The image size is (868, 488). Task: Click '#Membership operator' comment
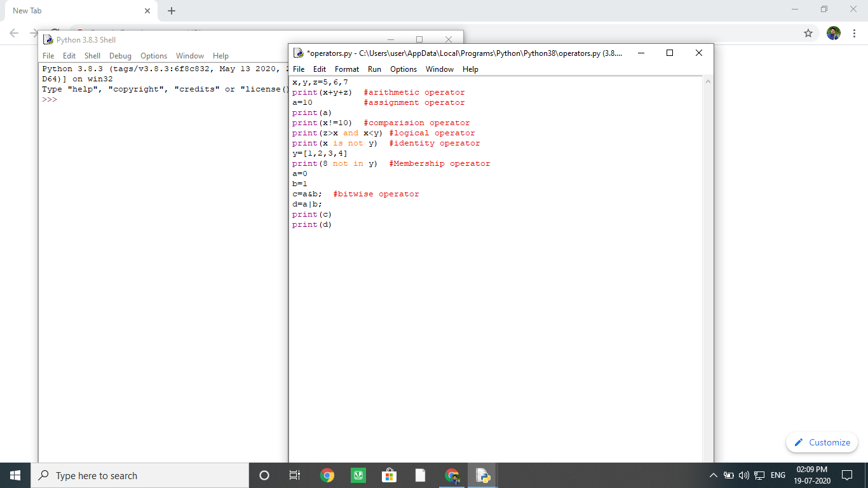pyautogui.click(x=440, y=163)
